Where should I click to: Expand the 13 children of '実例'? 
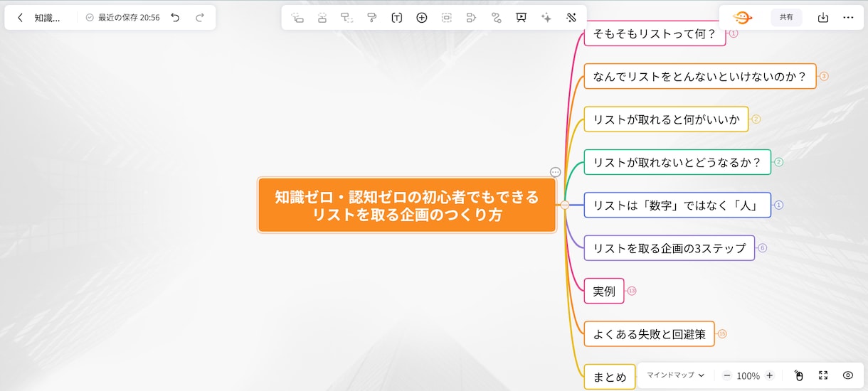tap(632, 291)
